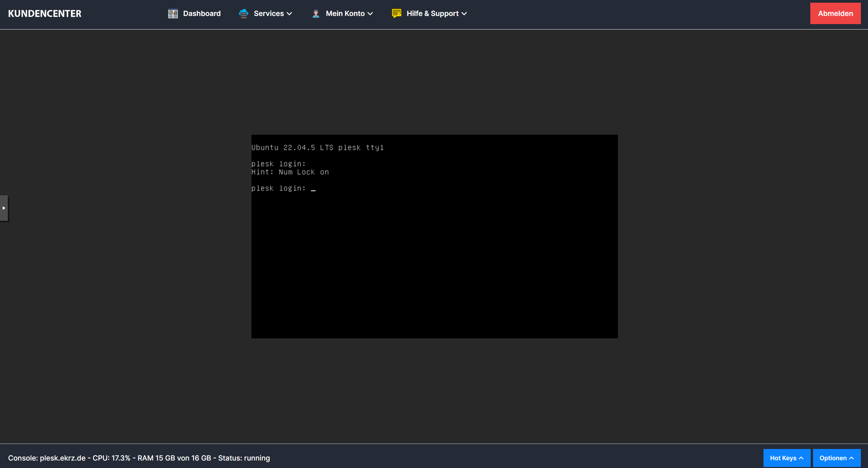Open the Mein Konto menu label
Screen dimensions: 868x468
click(345, 14)
